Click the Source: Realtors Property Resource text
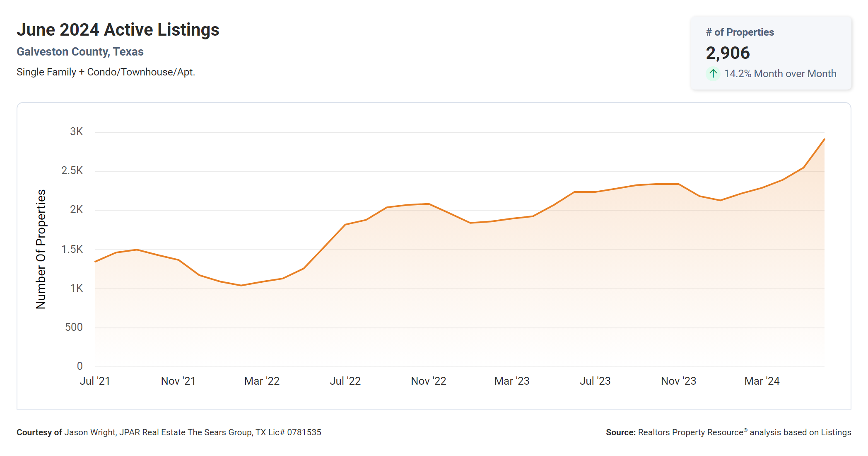 (728, 432)
